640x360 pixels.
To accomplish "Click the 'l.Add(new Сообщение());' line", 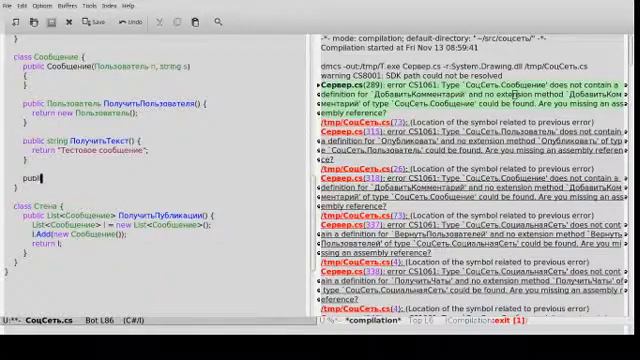I will pyautogui.click(x=79, y=234).
